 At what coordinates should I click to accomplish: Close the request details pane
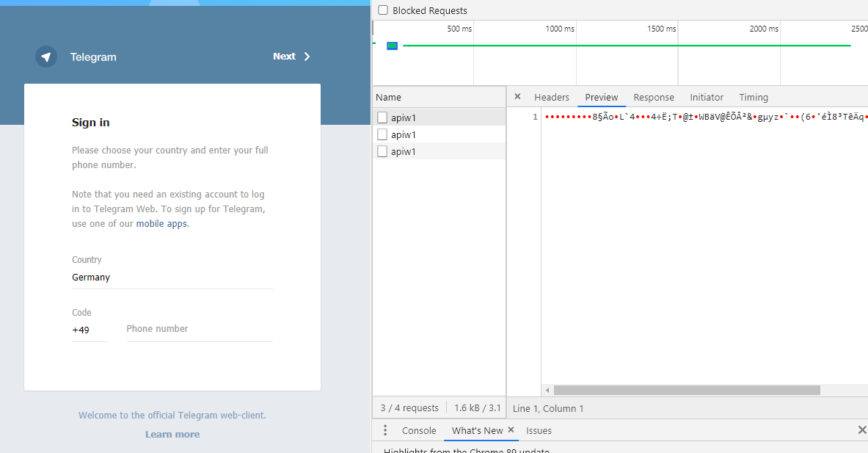[x=517, y=96]
